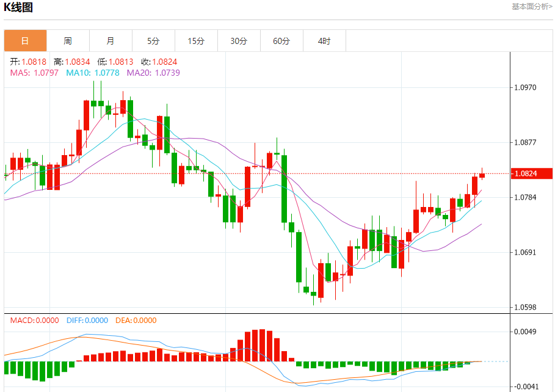The height and width of the screenshot is (392, 555).
Task: Select the 日 daily chart tab
Action: (x=25, y=41)
